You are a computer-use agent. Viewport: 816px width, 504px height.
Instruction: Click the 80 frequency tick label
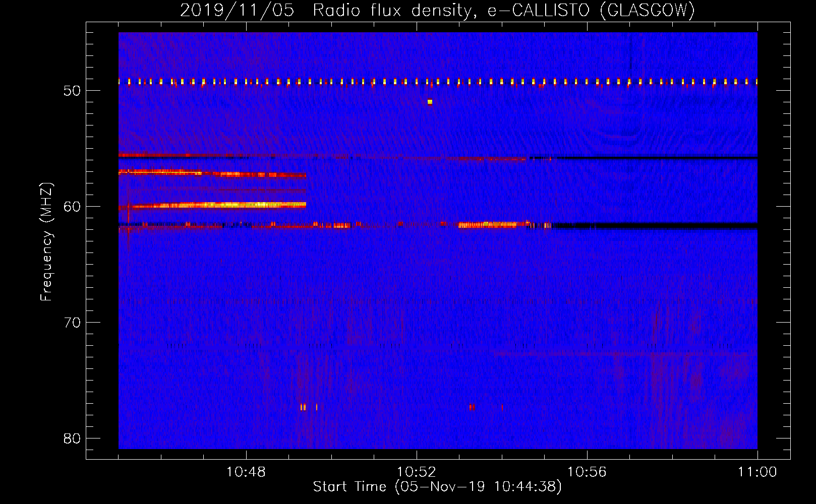[73, 438]
